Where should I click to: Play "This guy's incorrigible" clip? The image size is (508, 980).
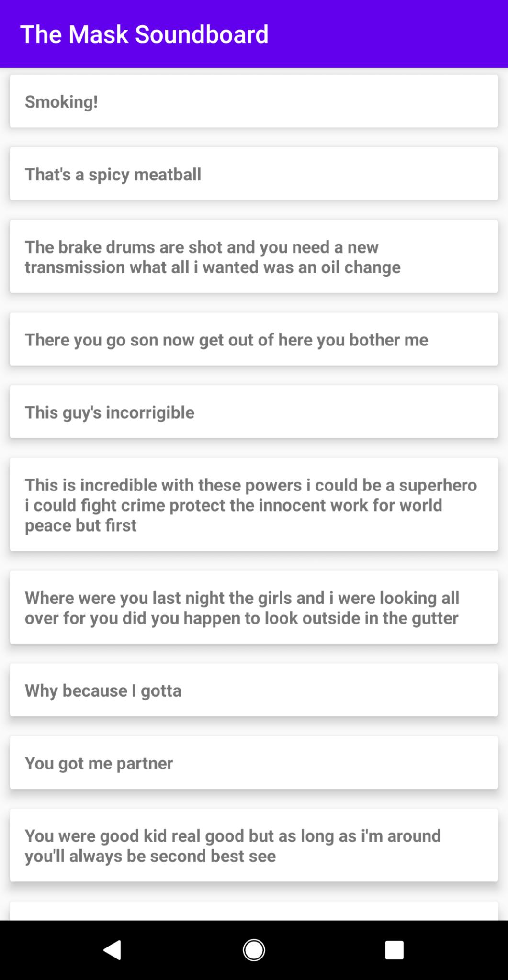pos(254,412)
